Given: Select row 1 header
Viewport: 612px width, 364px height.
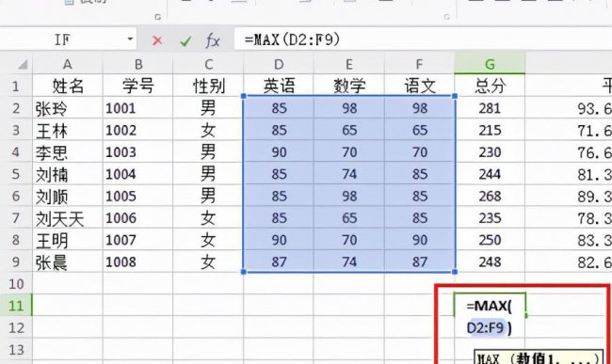Looking at the screenshot, I should coord(16,86).
